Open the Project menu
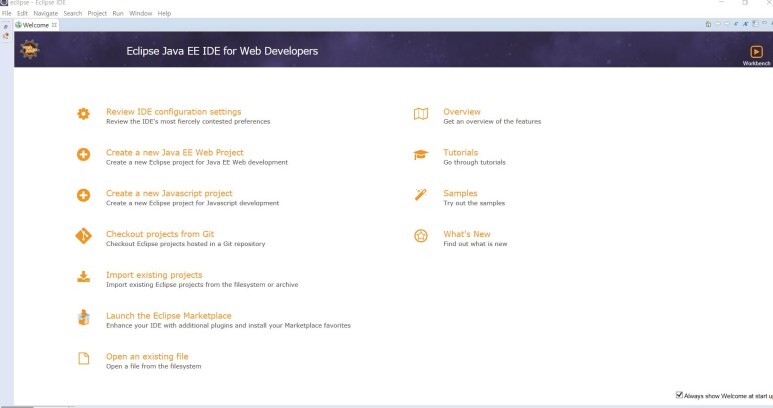Image resolution: width=773 pixels, height=408 pixels. (x=97, y=13)
